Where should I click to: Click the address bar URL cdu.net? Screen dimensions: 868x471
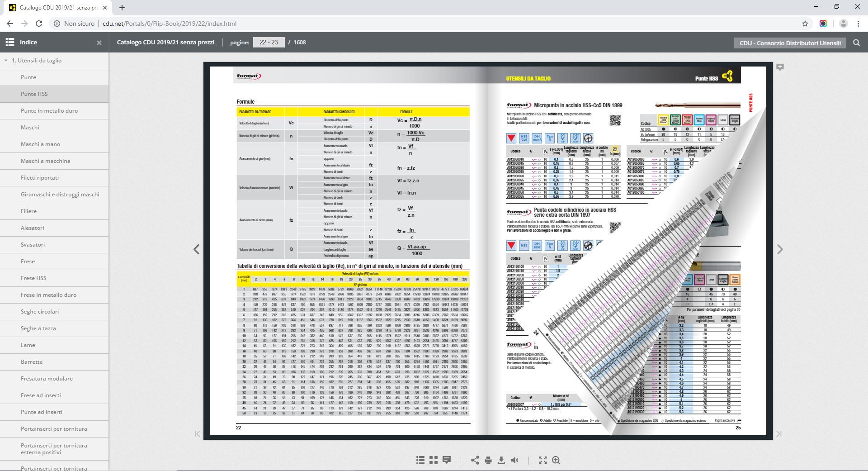point(170,24)
